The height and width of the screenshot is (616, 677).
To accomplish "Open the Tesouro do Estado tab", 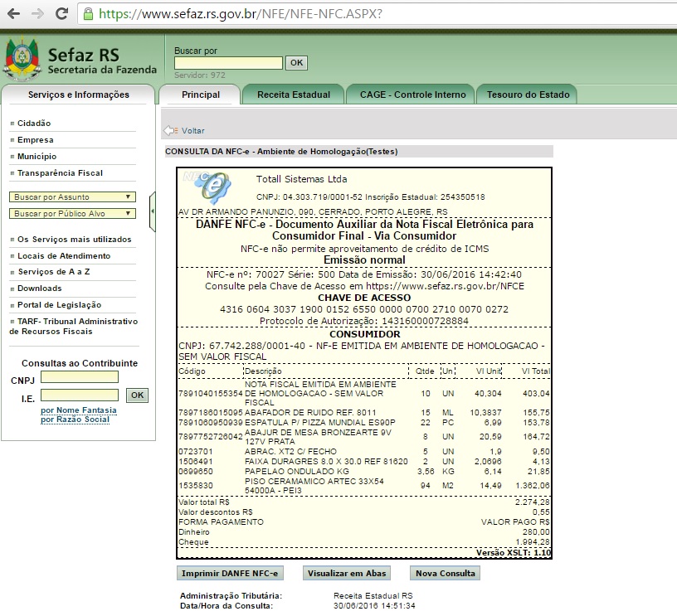I will pos(528,95).
